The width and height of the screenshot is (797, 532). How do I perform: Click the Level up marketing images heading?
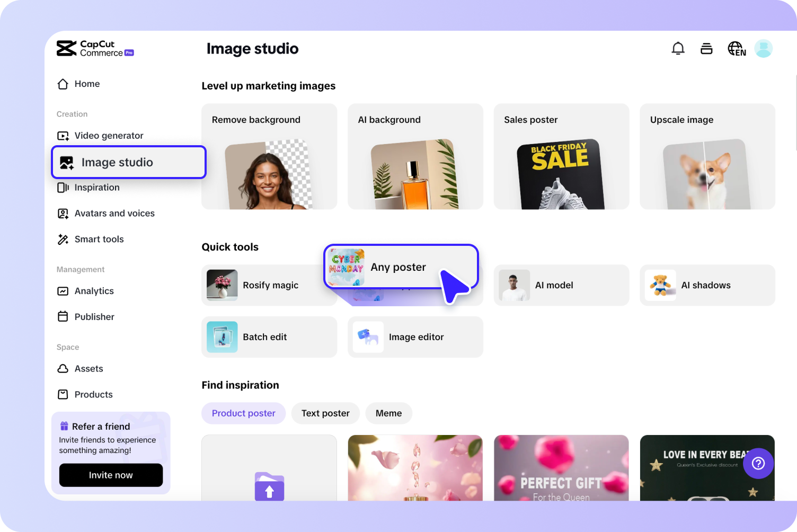click(x=269, y=86)
